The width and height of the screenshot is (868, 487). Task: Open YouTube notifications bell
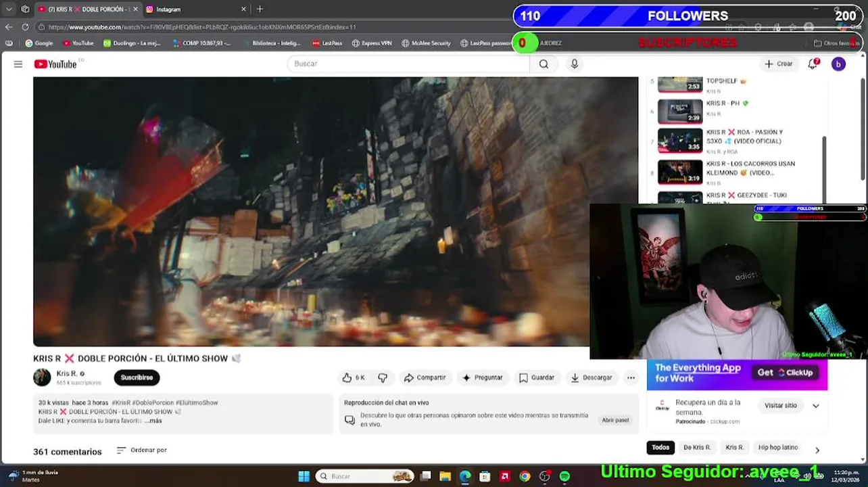click(x=813, y=64)
